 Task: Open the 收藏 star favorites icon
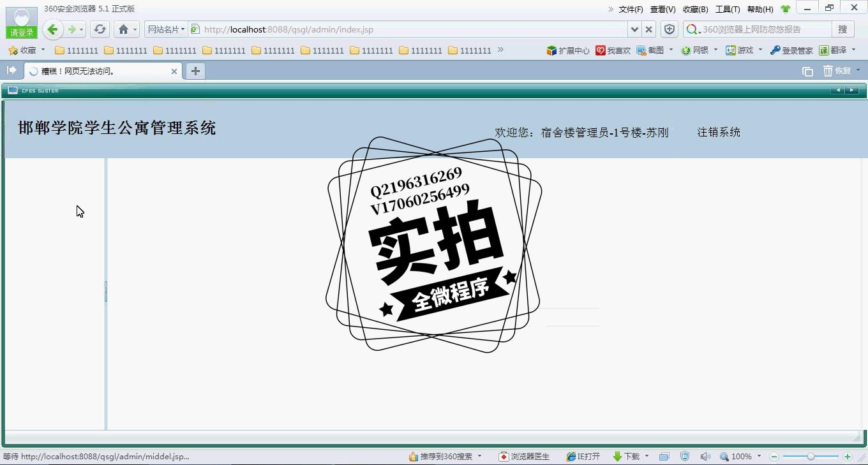pos(13,50)
